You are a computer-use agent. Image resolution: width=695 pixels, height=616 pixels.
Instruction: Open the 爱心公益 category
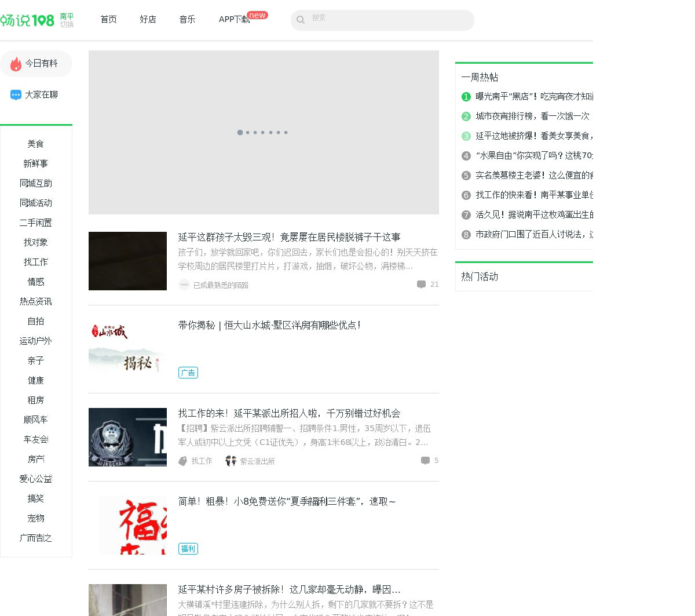(x=36, y=479)
